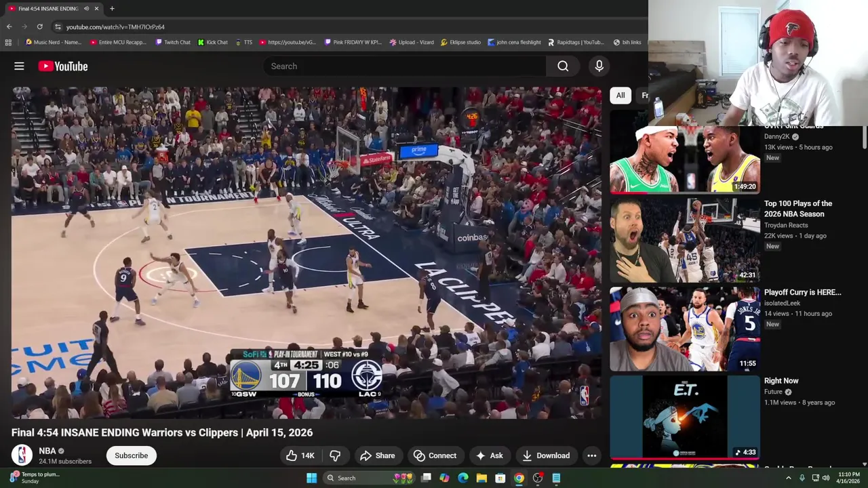
Task: Open Microsoft Edge from the taskbar
Action: pyautogui.click(x=462, y=478)
